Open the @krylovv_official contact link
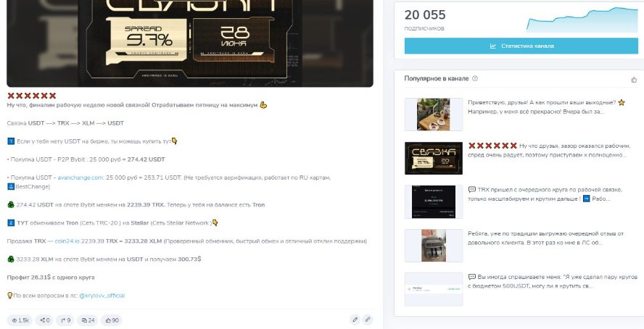The image size is (644, 329). (x=102, y=296)
